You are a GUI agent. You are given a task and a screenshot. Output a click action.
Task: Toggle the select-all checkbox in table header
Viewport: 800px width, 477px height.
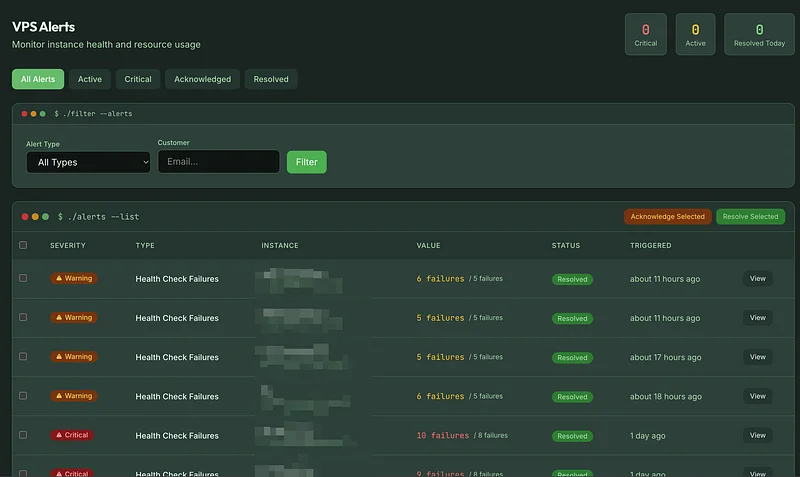click(23, 245)
